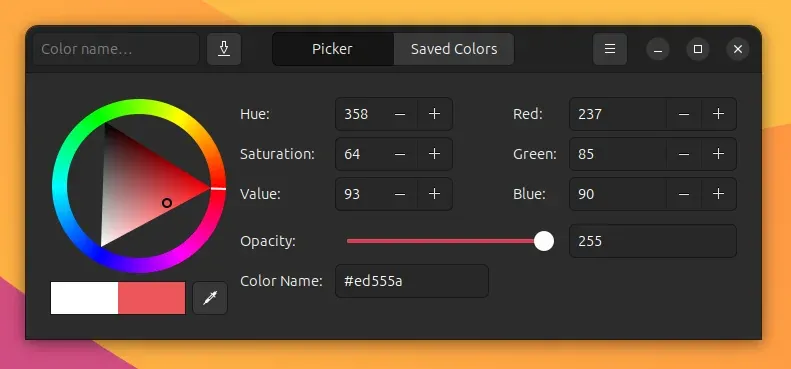The image size is (791, 369).
Task: Increase the Value field with plus
Action: coord(434,194)
